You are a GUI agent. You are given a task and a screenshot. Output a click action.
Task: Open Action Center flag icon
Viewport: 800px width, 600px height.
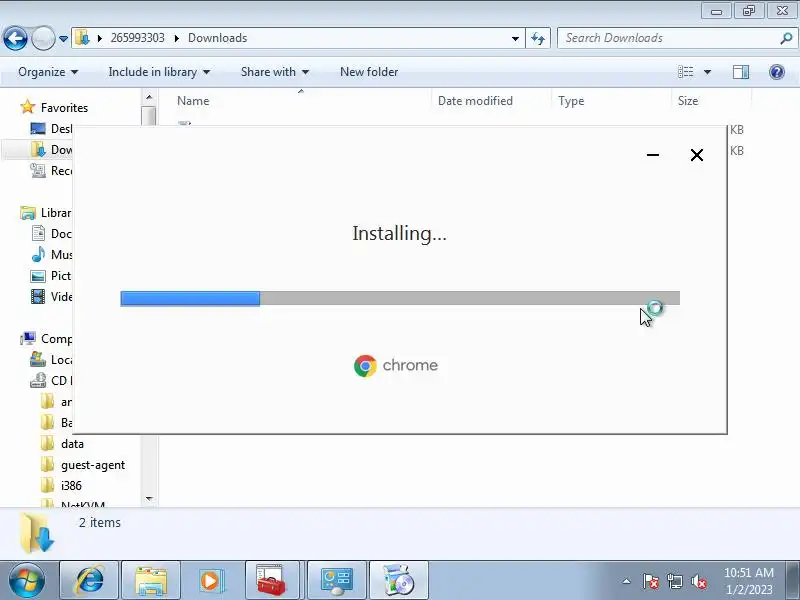651,581
